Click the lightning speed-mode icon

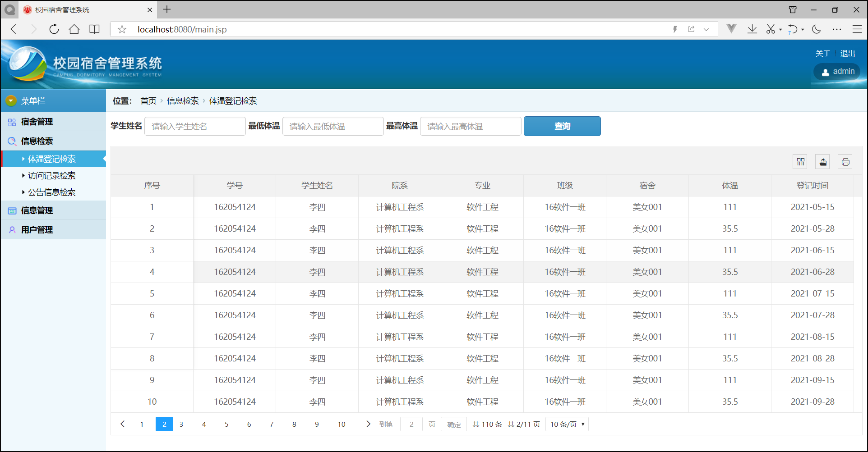tap(675, 29)
